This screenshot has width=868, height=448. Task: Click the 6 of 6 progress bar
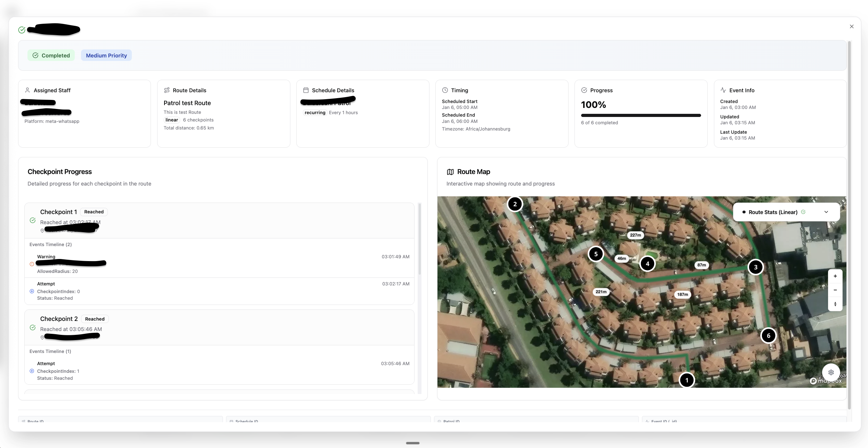641,115
